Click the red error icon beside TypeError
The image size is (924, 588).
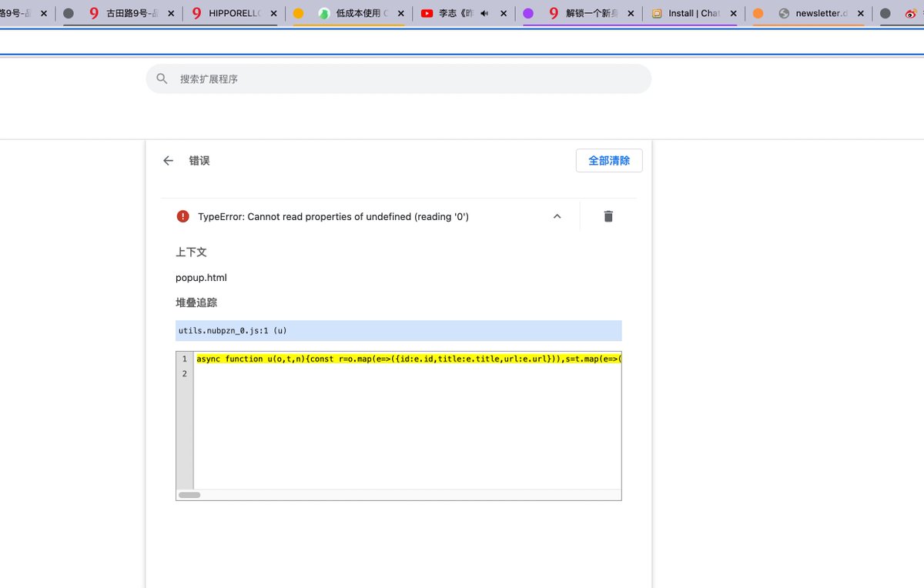pos(182,216)
